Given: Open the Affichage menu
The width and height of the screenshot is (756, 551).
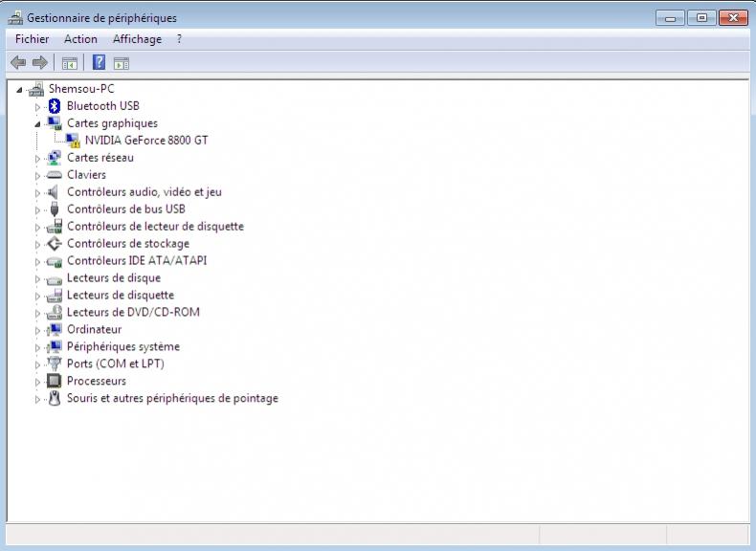Looking at the screenshot, I should pos(138,39).
